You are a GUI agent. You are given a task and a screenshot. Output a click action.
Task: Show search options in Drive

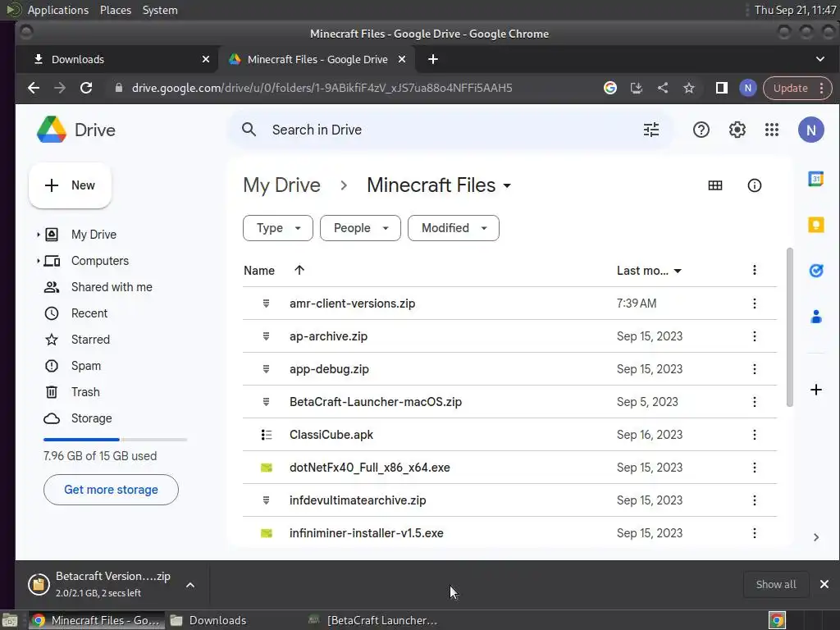[651, 130]
